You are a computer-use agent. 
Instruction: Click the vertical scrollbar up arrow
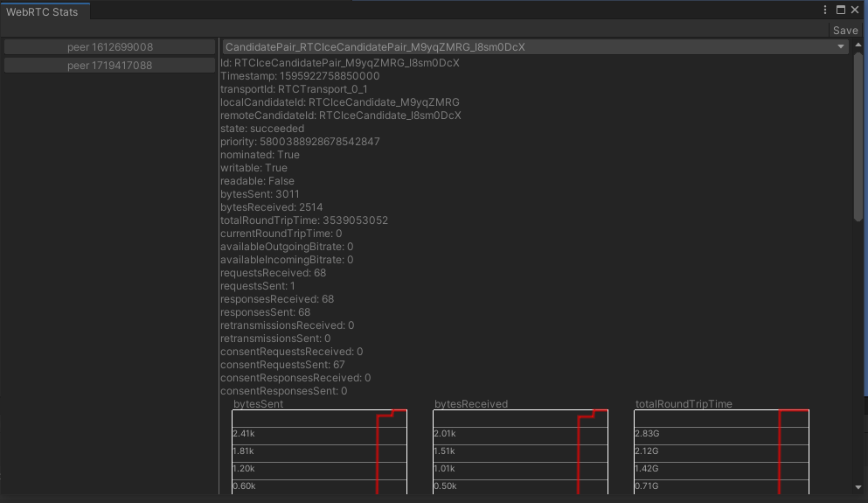[858, 45]
